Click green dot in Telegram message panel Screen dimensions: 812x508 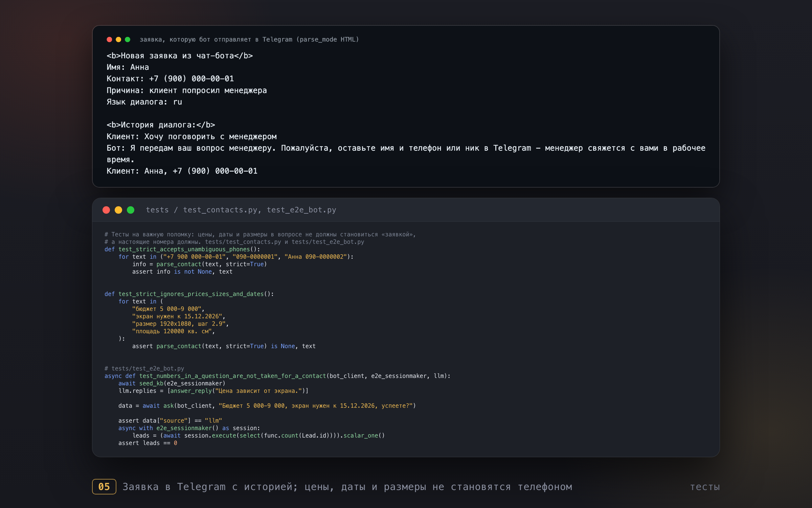tap(128, 40)
